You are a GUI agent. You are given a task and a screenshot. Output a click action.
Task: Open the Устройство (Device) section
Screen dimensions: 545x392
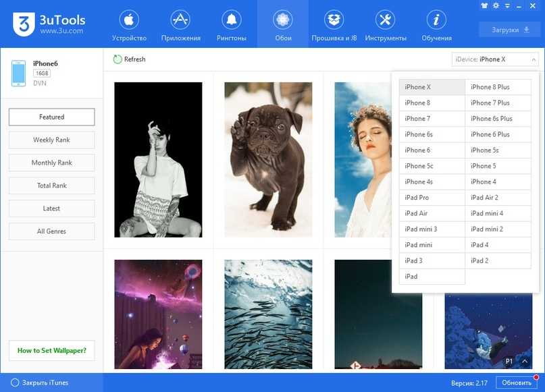(128, 26)
